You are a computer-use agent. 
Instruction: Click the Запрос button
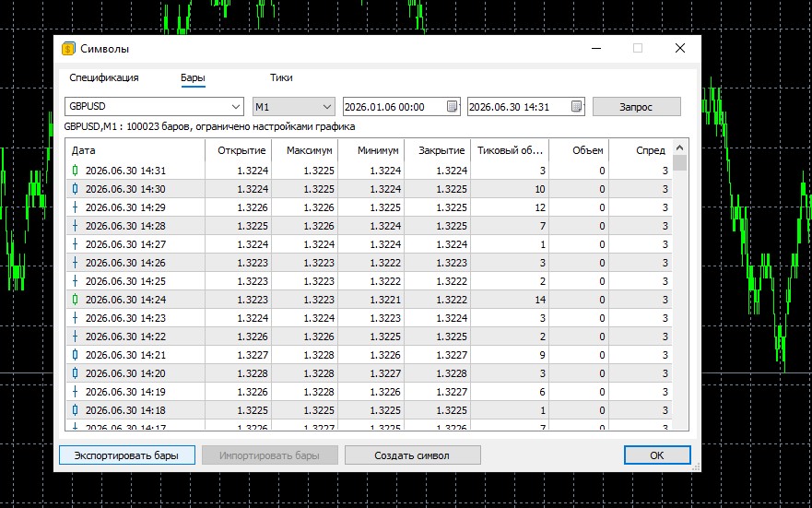pos(637,107)
